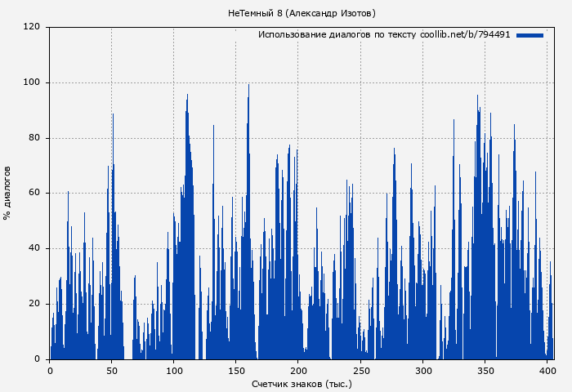
Task: Select the 200 label on the x-axis
Action: 298,370
